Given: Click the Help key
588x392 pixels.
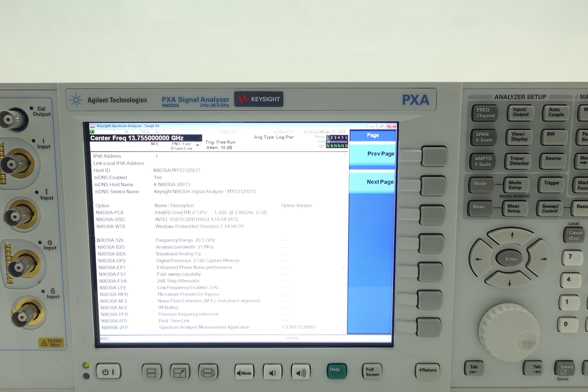Looking at the screenshot, I should click(x=336, y=371).
